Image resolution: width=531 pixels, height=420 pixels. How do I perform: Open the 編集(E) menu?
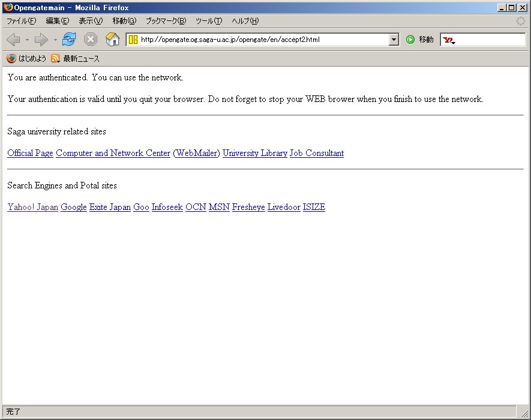(x=57, y=21)
